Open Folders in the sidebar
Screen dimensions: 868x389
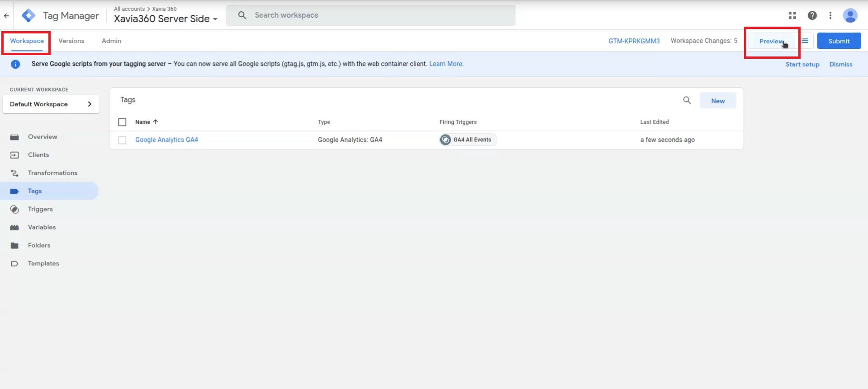click(x=39, y=245)
